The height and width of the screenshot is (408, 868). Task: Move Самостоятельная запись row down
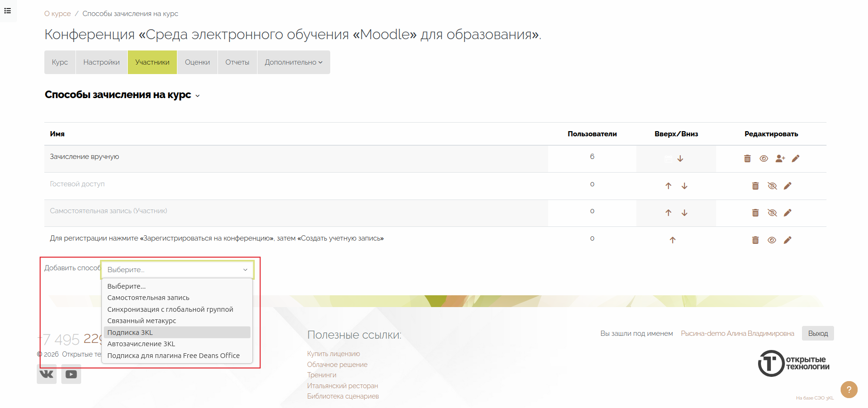pyautogui.click(x=684, y=213)
